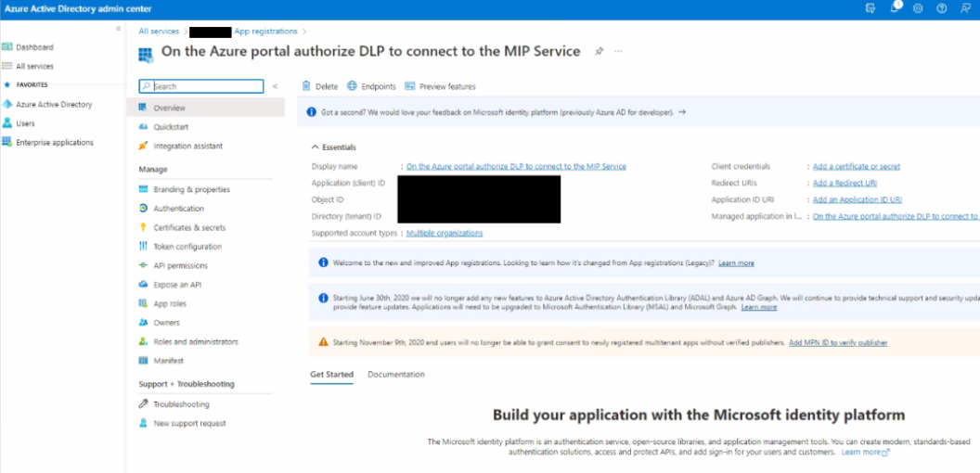Click the Integration assistant rocket icon
Screen dimensions: 980x473
pyautogui.click(x=143, y=146)
